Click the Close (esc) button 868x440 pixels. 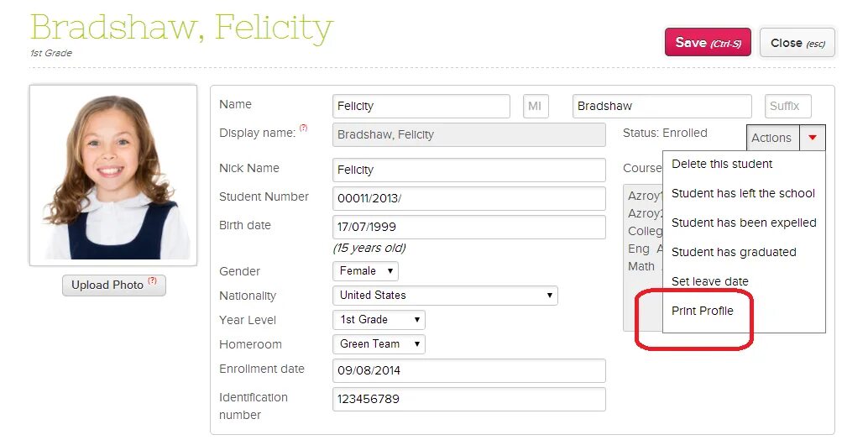(x=797, y=43)
